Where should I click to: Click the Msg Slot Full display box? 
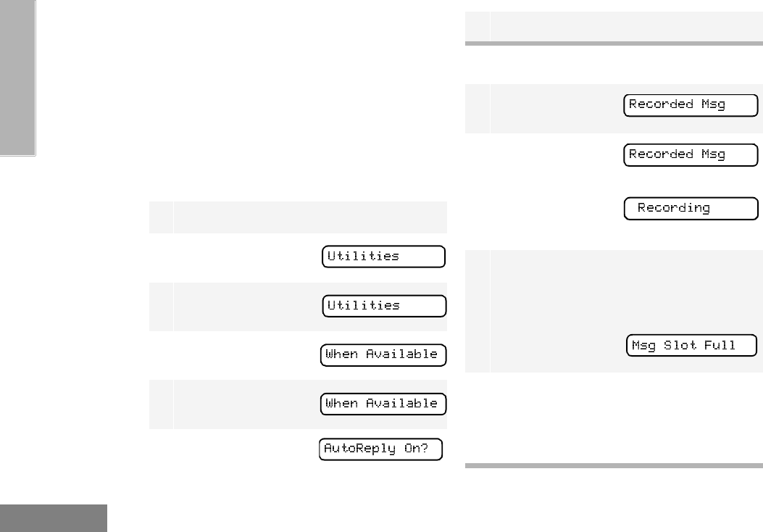[691, 346]
